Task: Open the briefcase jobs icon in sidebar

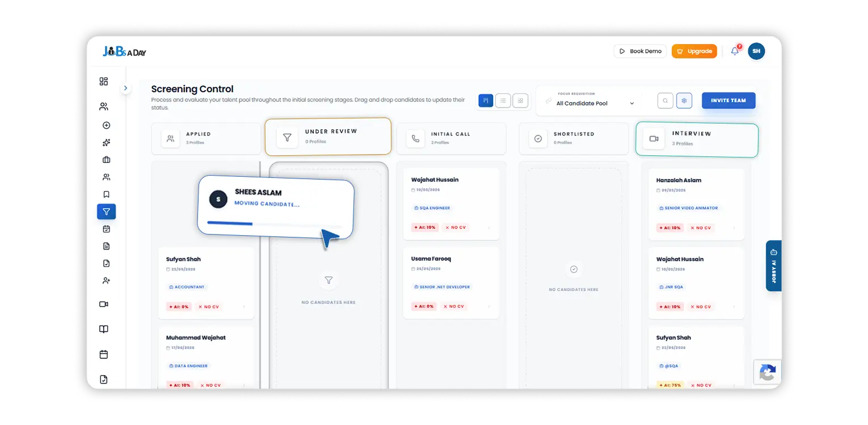Action: pyautogui.click(x=106, y=160)
